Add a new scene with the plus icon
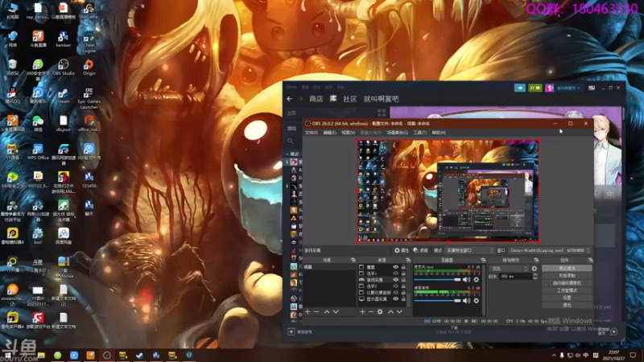This screenshot has width=644, height=362. click(x=308, y=312)
